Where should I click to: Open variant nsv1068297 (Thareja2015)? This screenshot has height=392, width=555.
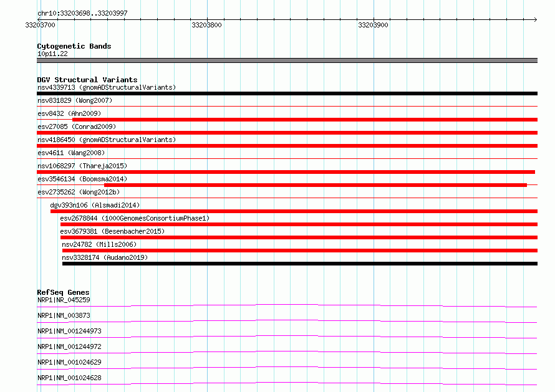click(82, 166)
